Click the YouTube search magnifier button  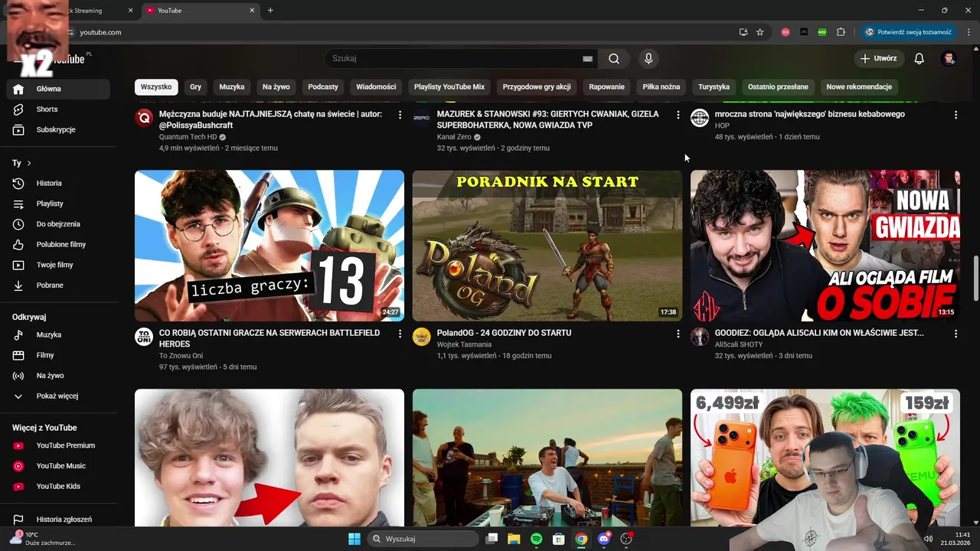(614, 59)
